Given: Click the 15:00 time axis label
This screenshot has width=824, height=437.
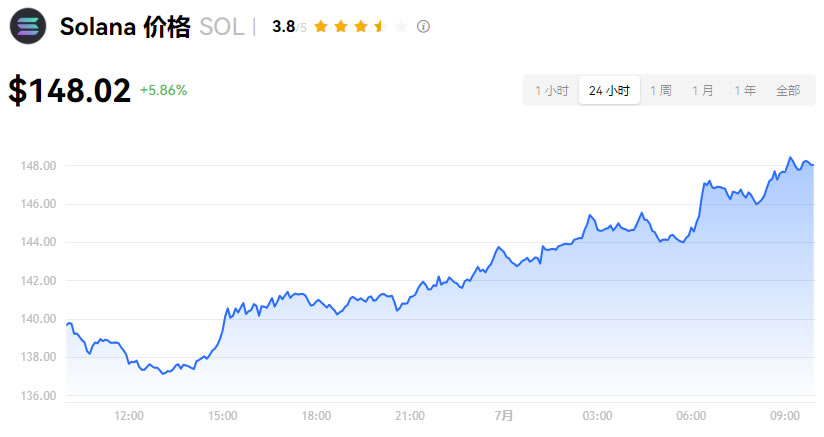Looking at the screenshot, I should tap(222, 415).
